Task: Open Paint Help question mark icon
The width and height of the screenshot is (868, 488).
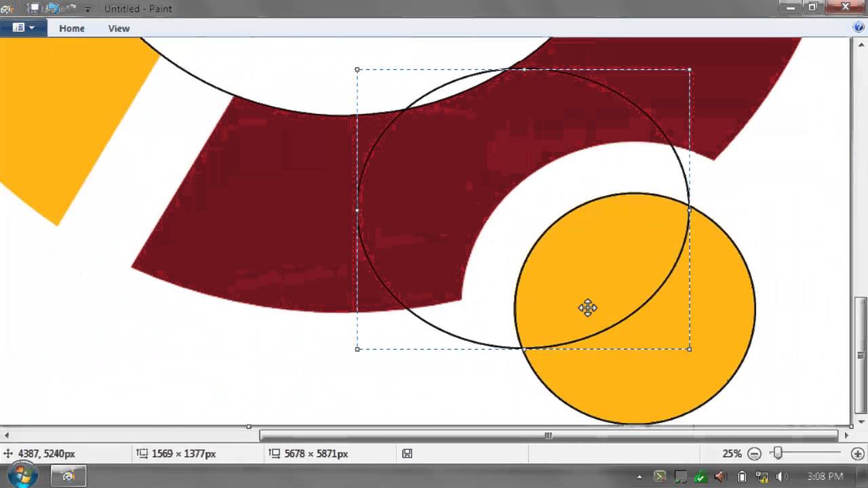Action: (x=858, y=28)
